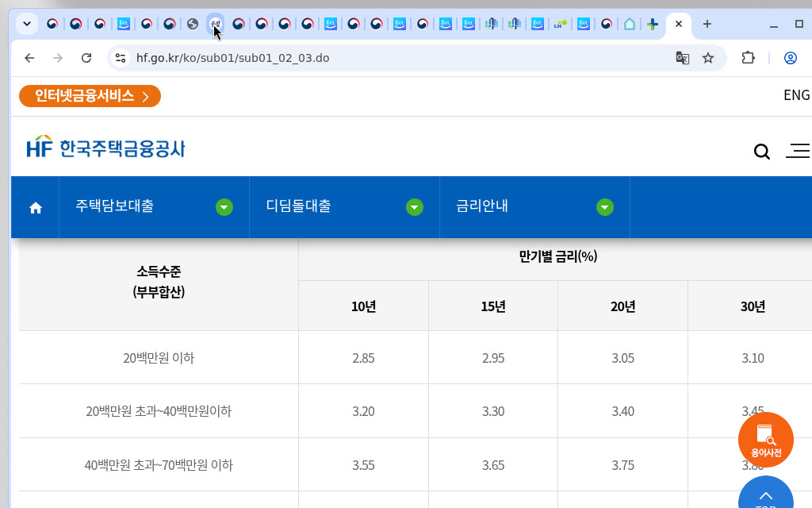
Task: Select the 20백만원 초과~40백만원이하 row label
Action: (x=159, y=411)
